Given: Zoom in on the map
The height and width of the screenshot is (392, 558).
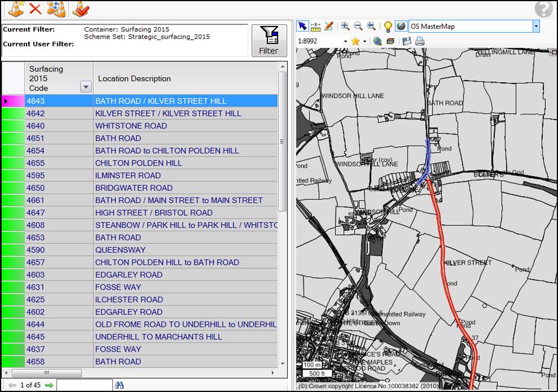Looking at the screenshot, I should pyautogui.click(x=345, y=26).
